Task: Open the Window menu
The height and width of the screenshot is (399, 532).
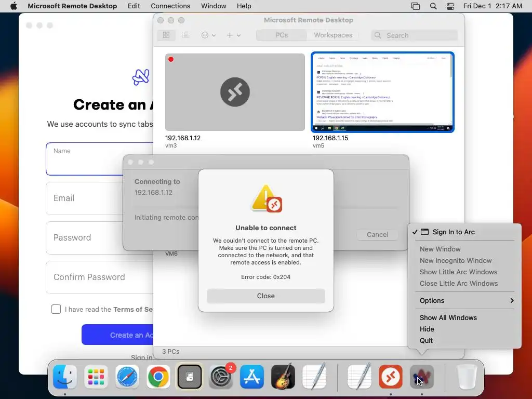Action: pyautogui.click(x=214, y=6)
